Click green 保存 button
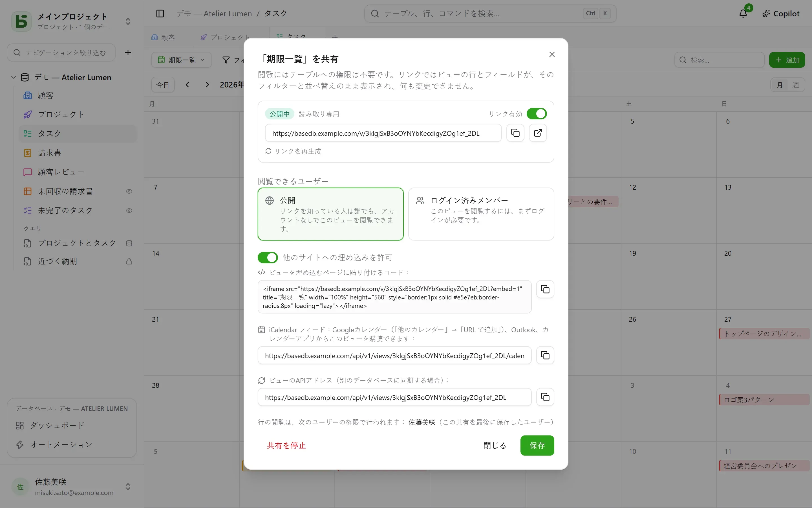 click(537, 446)
